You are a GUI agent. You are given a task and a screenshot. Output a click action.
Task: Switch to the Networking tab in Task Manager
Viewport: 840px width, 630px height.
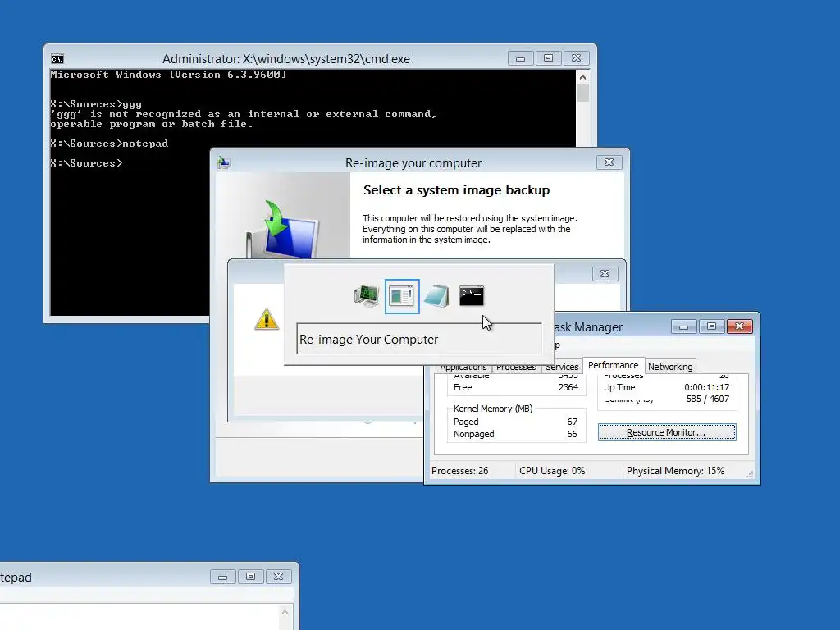670,367
